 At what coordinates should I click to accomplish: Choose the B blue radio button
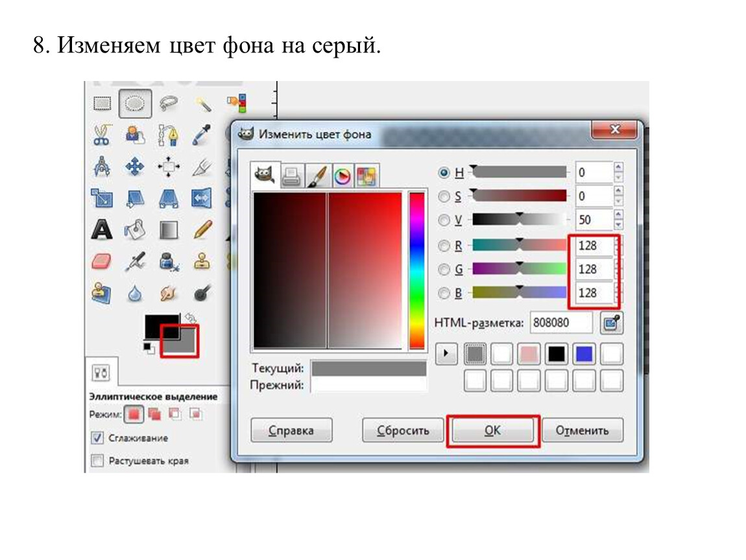444,293
